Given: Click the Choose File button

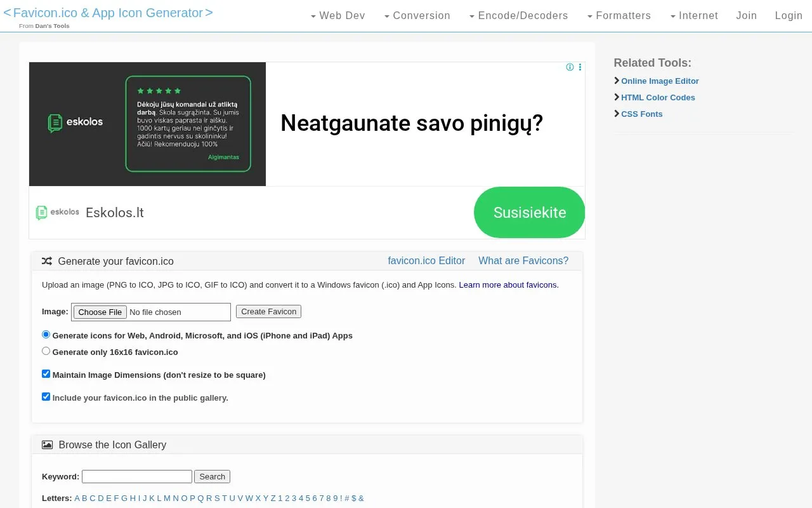Looking at the screenshot, I should (100, 312).
